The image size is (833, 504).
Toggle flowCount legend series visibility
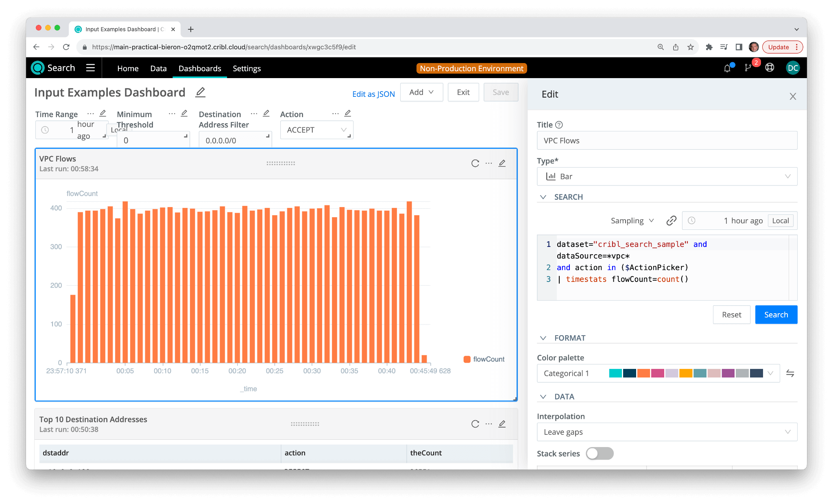pyautogui.click(x=484, y=359)
